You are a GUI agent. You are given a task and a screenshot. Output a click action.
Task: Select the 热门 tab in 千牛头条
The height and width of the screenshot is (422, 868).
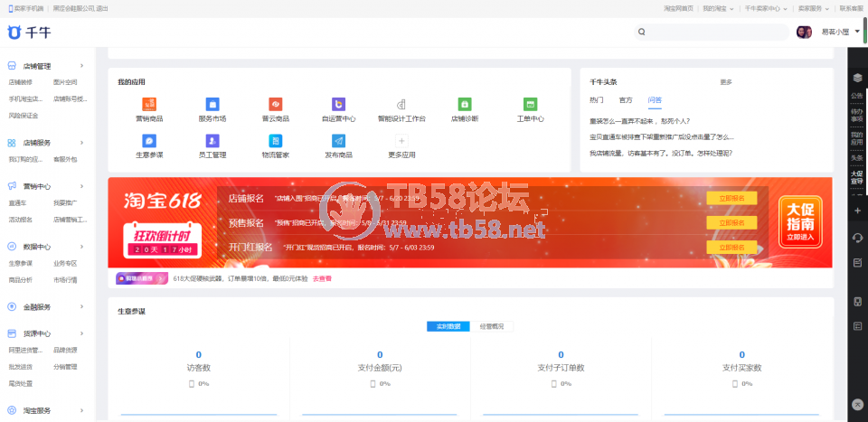(597, 99)
